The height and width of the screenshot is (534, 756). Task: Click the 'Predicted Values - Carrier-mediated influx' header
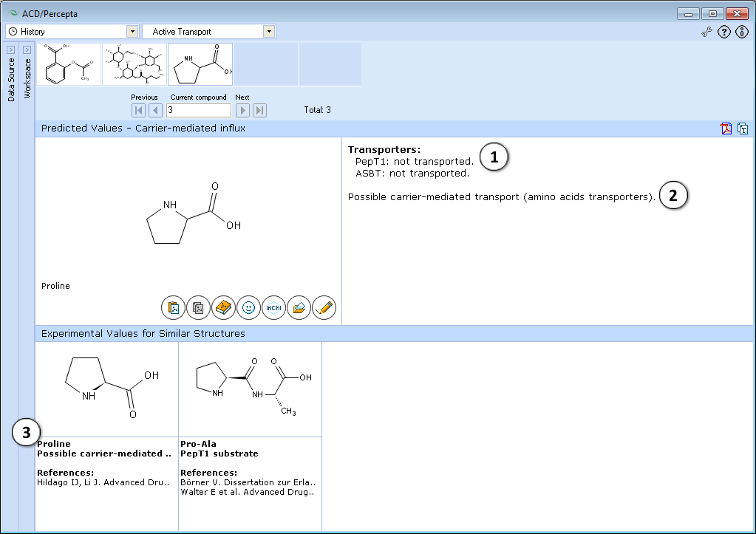(143, 129)
